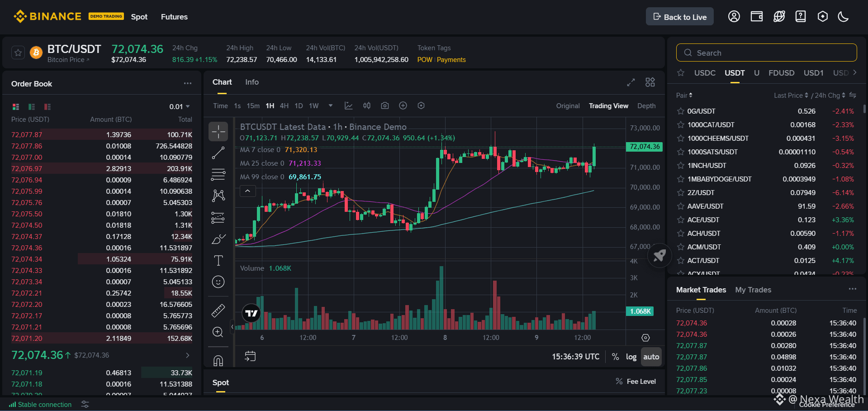868x411 pixels.
Task: Open the chart indicators icon
Action: coord(348,105)
